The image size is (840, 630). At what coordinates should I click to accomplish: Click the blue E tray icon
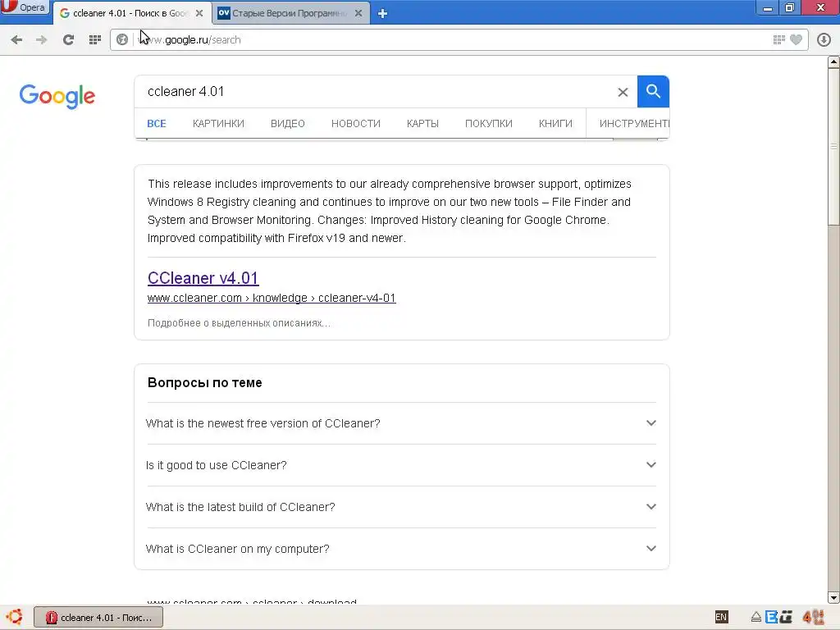[771, 617]
